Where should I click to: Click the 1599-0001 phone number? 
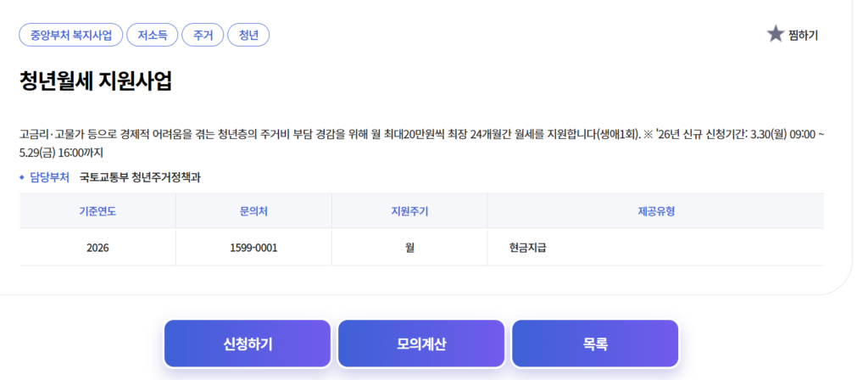pyautogui.click(x=253, y=248)
